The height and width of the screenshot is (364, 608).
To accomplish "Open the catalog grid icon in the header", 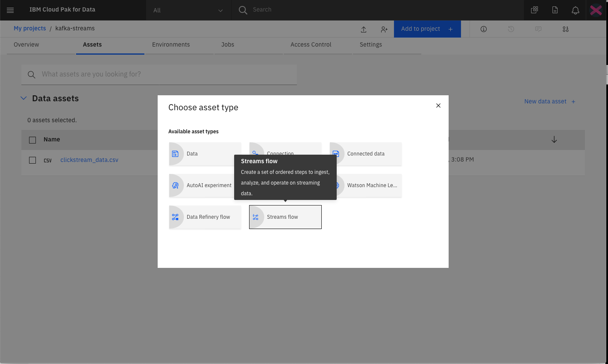I will (x=535, y=10).
